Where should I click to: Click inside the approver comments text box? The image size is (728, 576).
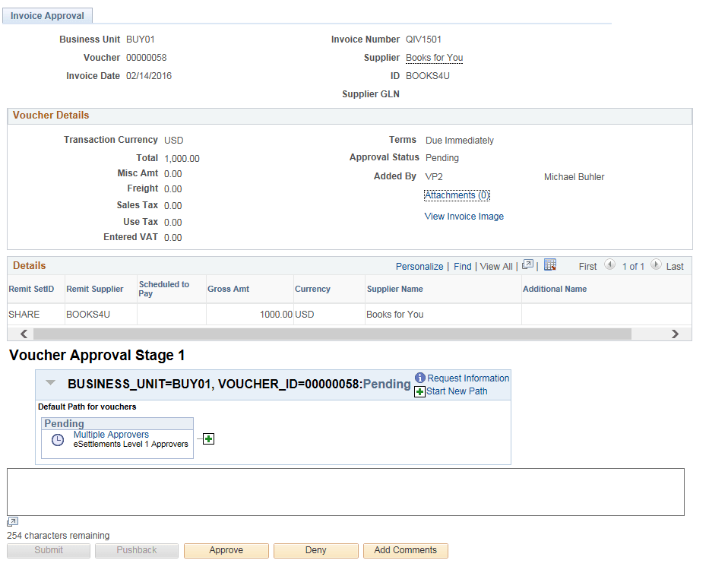click(x=346, y=491)
